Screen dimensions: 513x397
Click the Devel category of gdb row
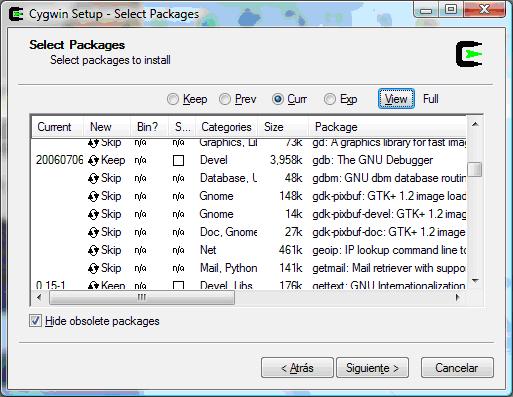(214, 160)
